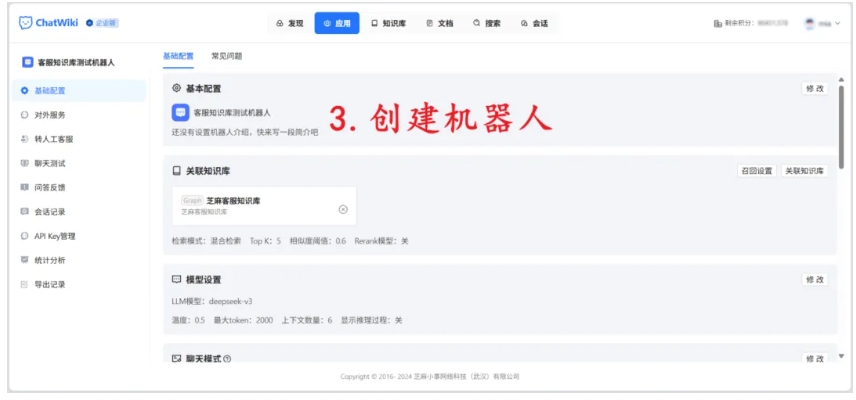The height and width of the screenshot is (400, 856).
Task: Click the 关联知识库 button
Action: [x=804, y=171]
